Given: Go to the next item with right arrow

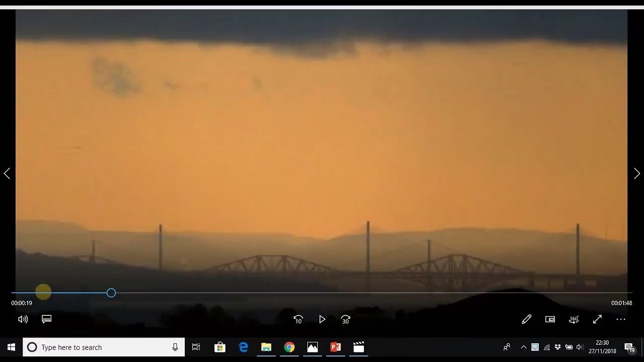Looking at the screenshot, I should coord(637,173).
